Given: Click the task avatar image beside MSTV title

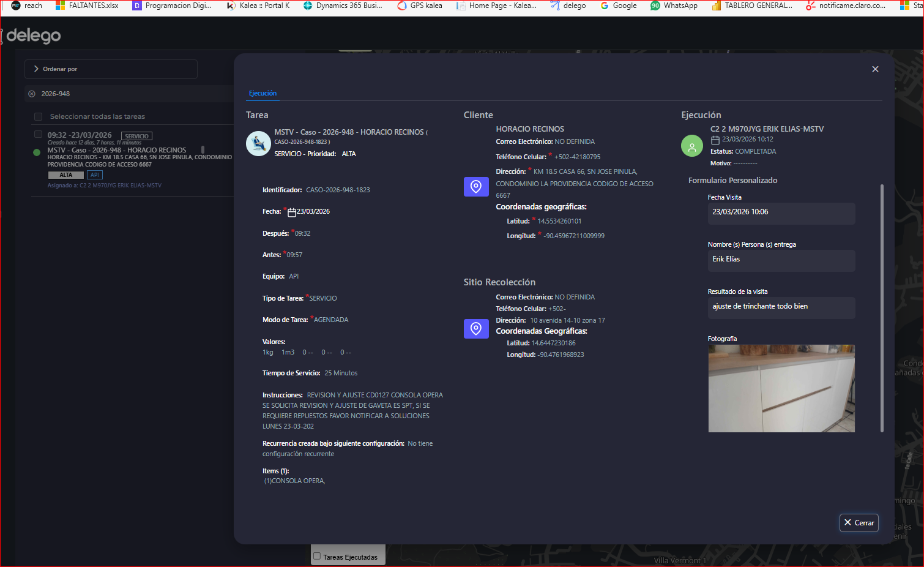Looking at the screenshot, I should point(258,143).
